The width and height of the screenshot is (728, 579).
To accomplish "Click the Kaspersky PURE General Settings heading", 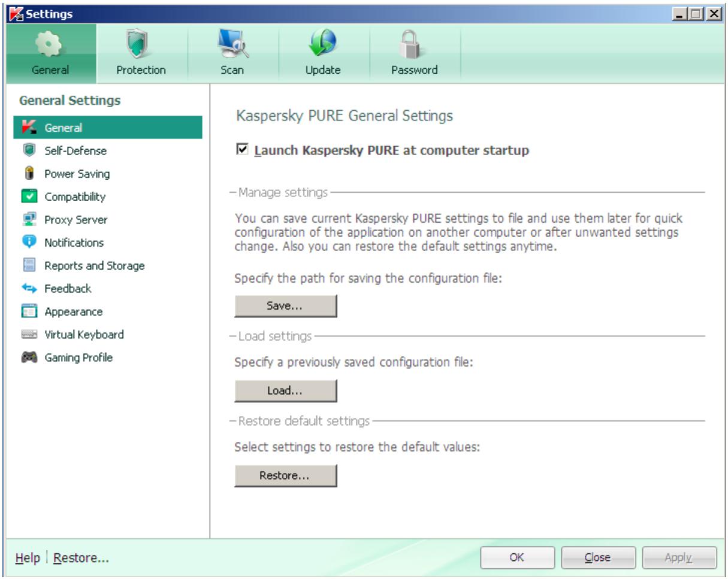I will 345,116.
